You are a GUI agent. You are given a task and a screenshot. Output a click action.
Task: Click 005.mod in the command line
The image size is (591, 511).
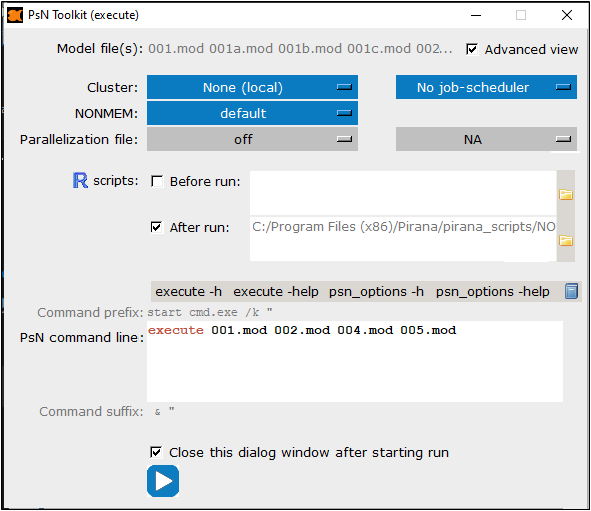coord(428,330)
